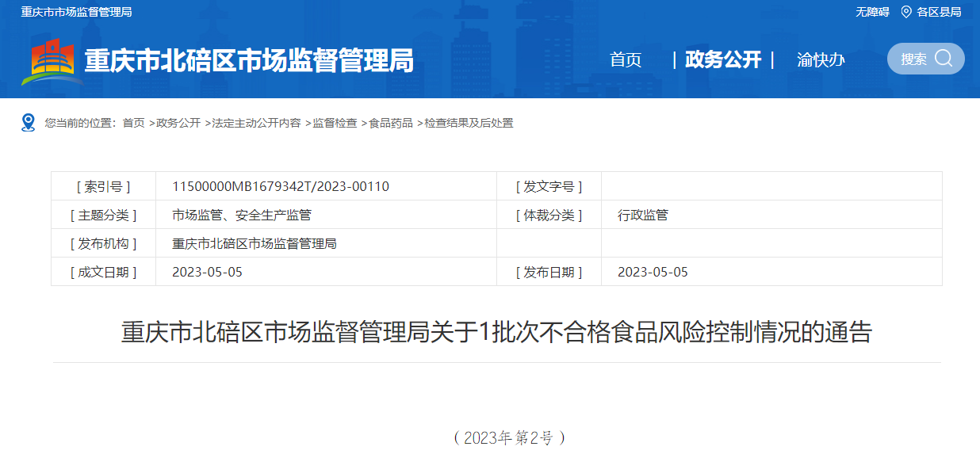
Task: Click 政务公开 in the breadcrumb trail
Action: (178, 123)
